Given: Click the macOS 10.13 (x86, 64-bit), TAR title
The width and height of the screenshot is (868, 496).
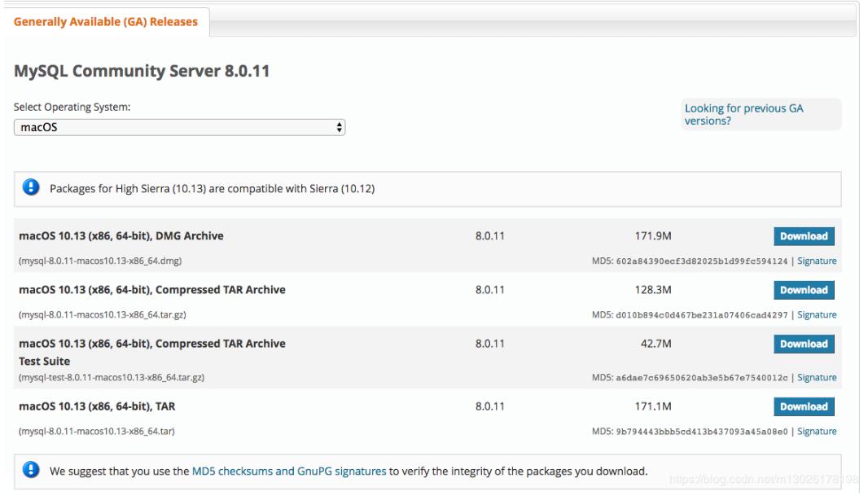Looking at the screenshot, I should tap(97, 406).
